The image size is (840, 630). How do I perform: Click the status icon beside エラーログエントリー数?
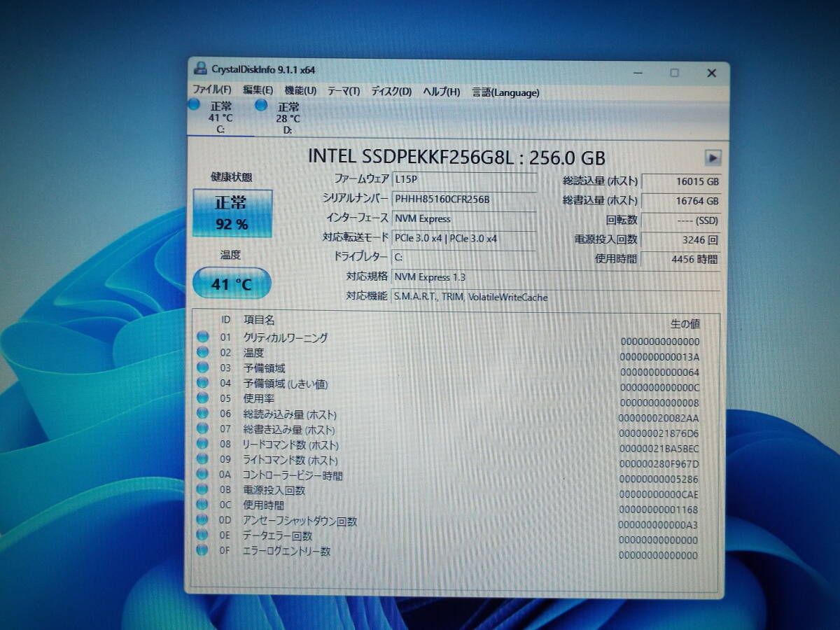(203, 551)
